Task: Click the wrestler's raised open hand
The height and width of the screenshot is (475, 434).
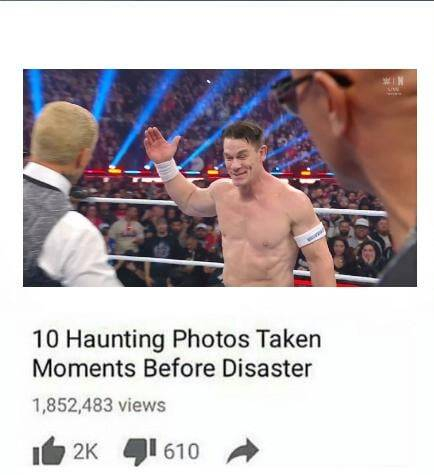Action: [161, 145]
